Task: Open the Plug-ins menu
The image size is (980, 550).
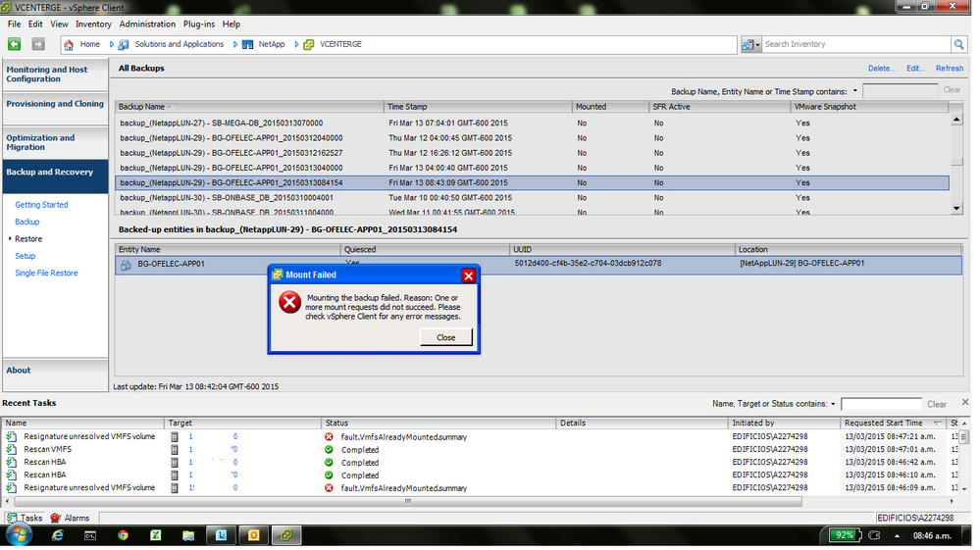Action: coord(201,25)
